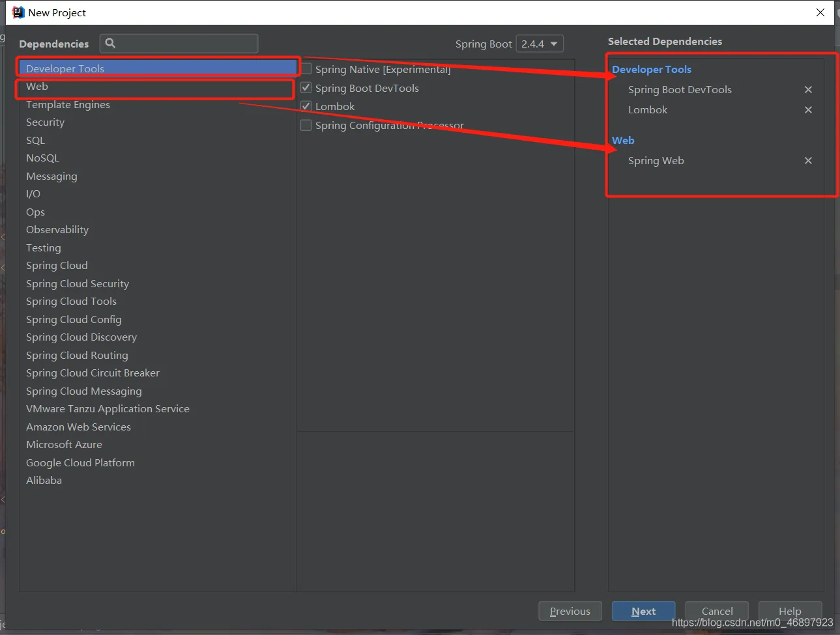Enable Spring Native [Experimental] checkbox
Viewport: 840px width, 635px height.
[306, 69]
